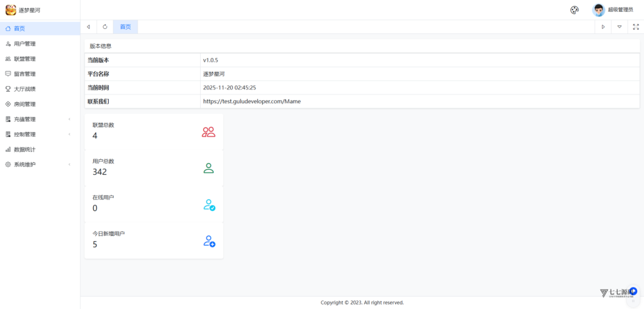Click the 用户总数 statistics card
The width and height of the screenshot is (644, 309).
click(153, 167)
